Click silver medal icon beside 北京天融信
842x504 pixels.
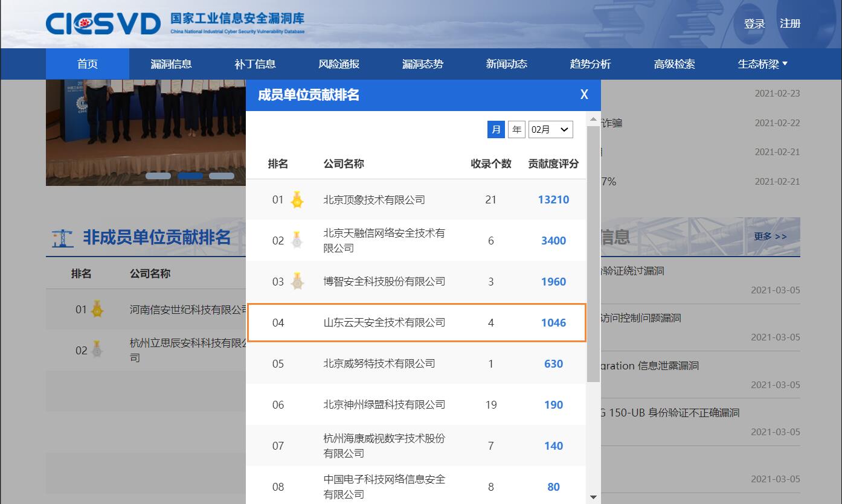297,240
